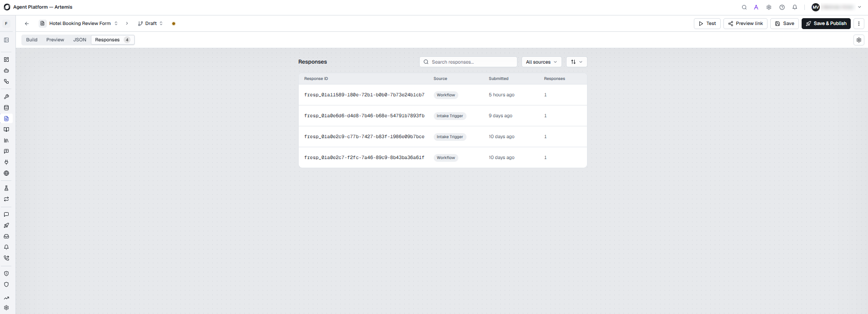Open response fresp_01a0e6d6-d4d8-7b46-b68e-54791b7893fb
The height and width of the screenshot is (314, 868).
point(443,116)
